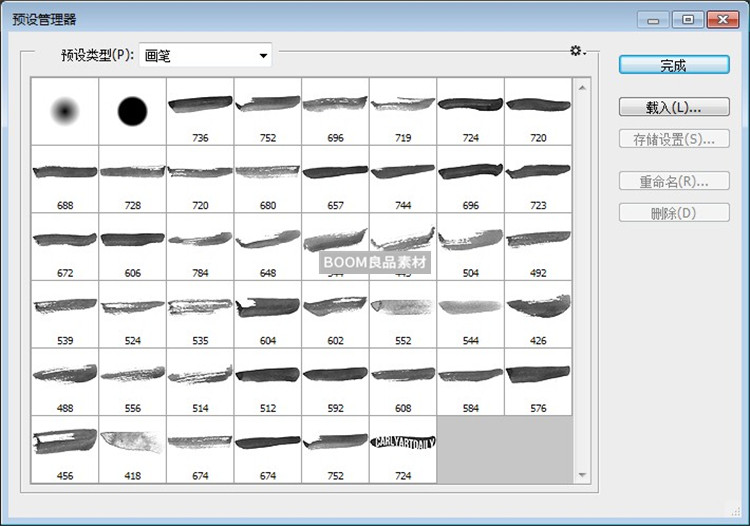
Task: Click the scrollbar down arrow
Action: click(581, 475)
